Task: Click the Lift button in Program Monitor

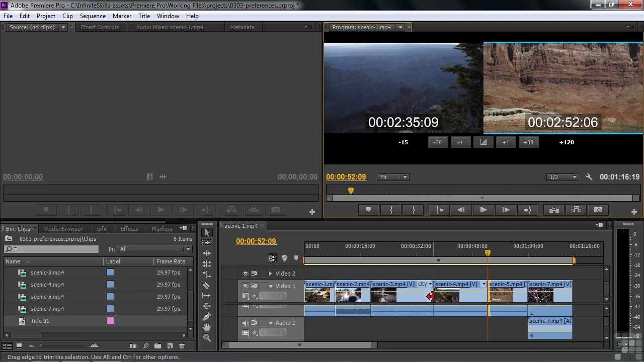Action: coord(554,210)
